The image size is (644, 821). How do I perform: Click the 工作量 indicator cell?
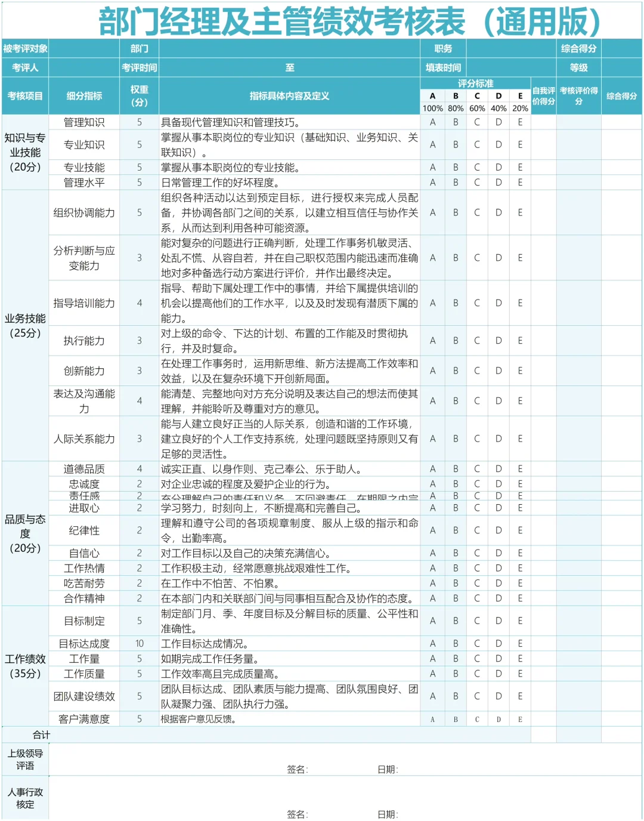[84, 659]
